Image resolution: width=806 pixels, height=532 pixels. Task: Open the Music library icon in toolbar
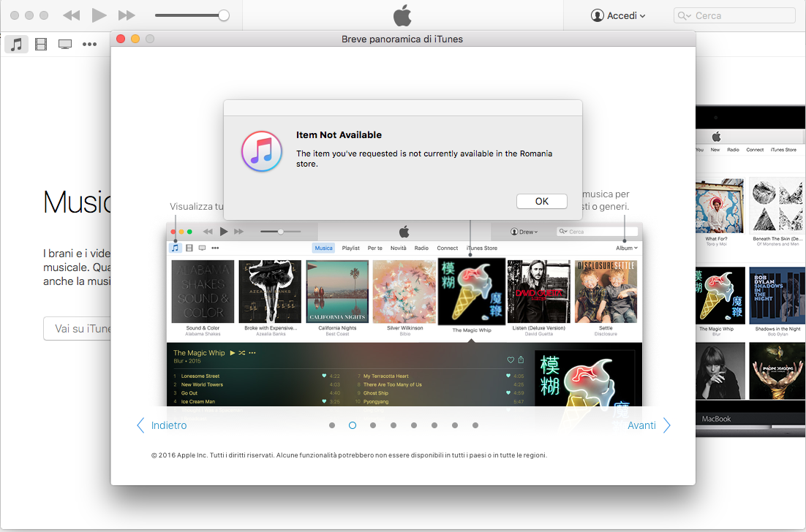16,44
